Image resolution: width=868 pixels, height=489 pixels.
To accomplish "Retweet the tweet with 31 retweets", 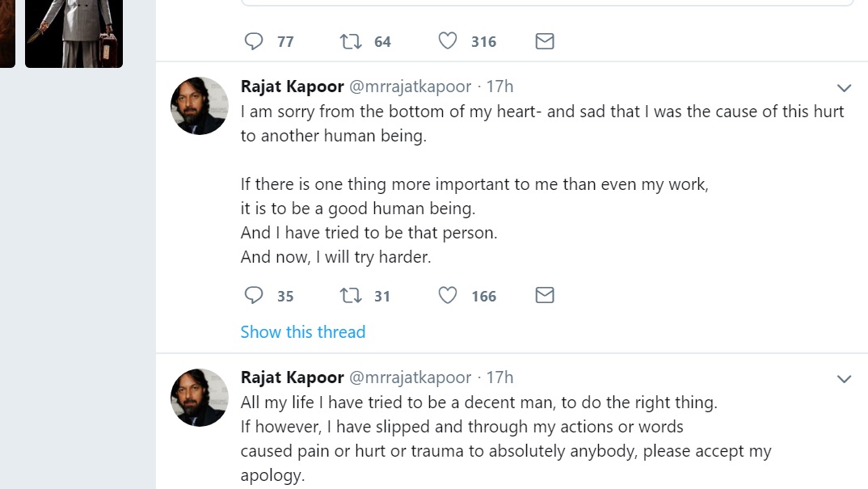I will tap(351, 296).
